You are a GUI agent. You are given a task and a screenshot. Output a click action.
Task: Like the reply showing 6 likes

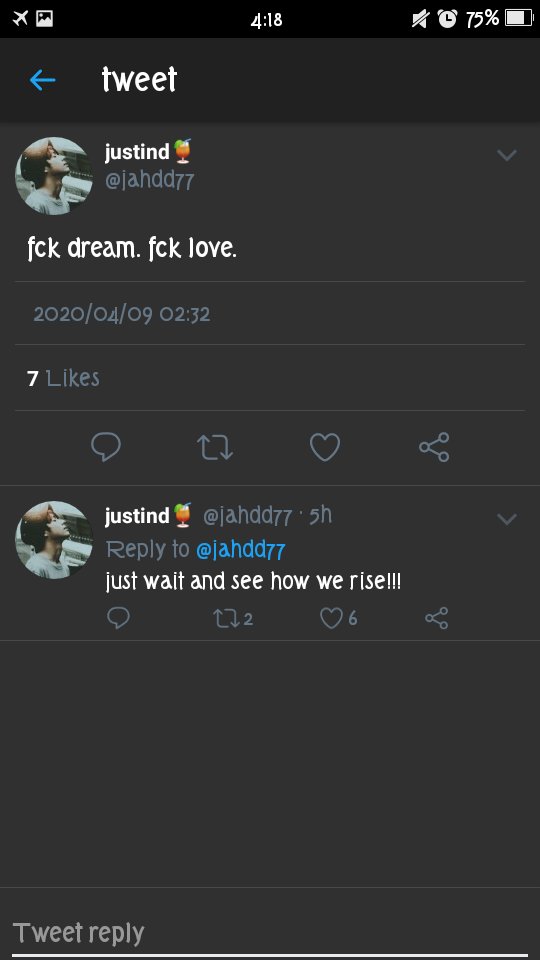pyautogui.click(x=339, y=618)
